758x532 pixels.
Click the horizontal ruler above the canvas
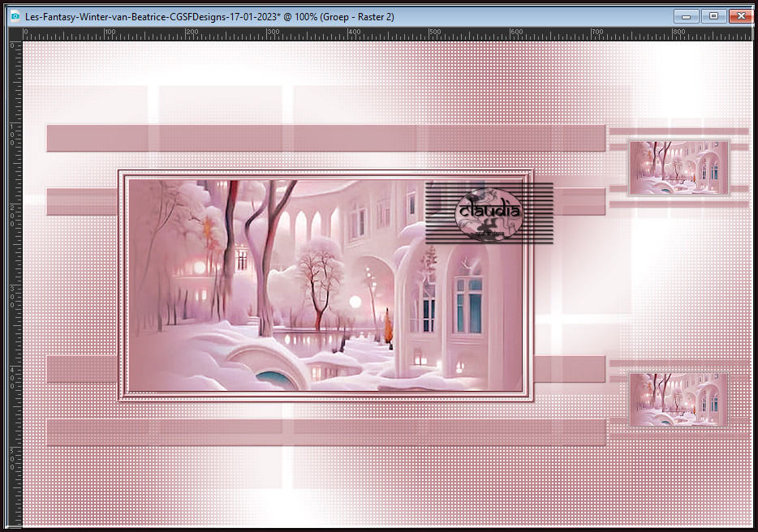click(x=388, y=34)
